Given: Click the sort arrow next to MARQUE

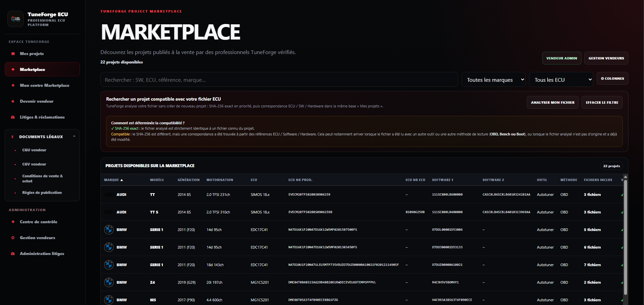Looking at the screenshot, I should click(x=122, y=180).
